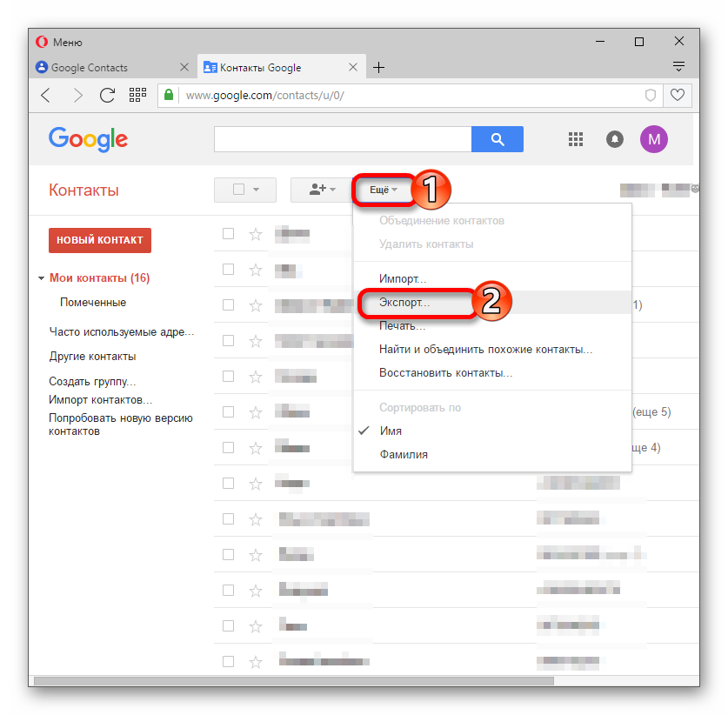Tick checkbox of first contact row
The width and height of the screenshot is (728, 715).
(x=228, y=233)
